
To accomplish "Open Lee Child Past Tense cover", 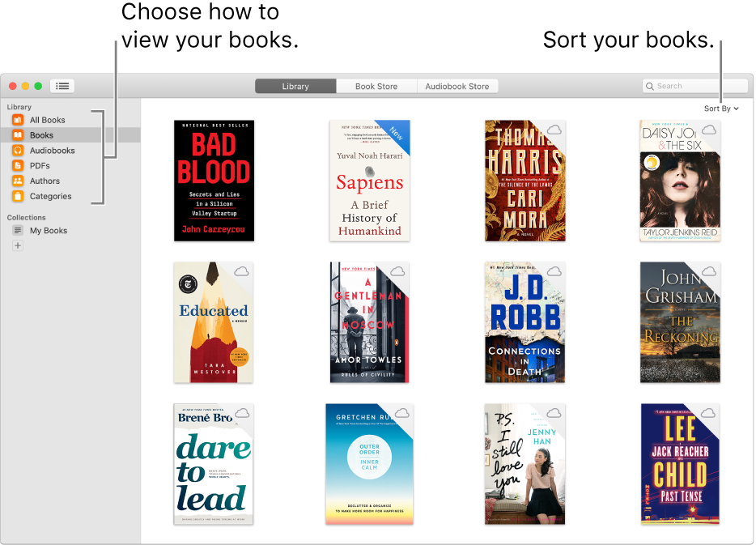I will click(x=680, y=464).
